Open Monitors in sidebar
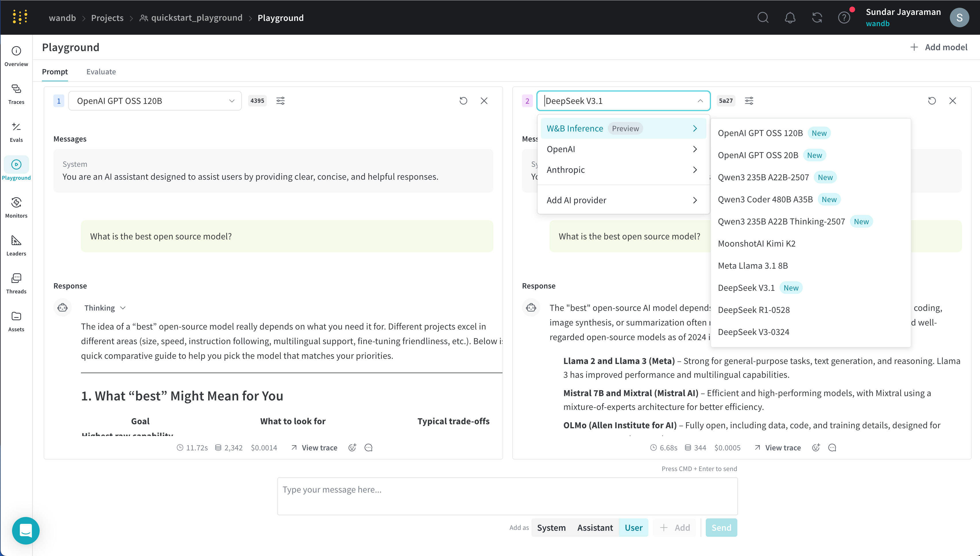This screenshot has width=980, height=556. tap(16, 208)
